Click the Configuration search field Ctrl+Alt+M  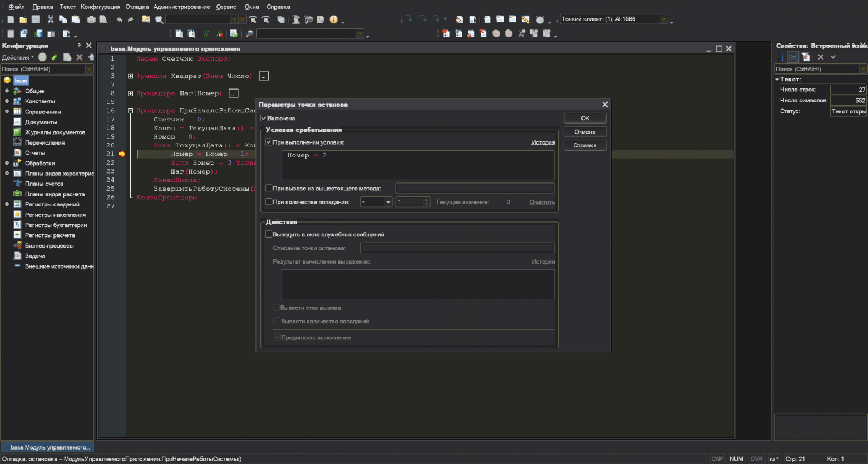pos(43,69)
